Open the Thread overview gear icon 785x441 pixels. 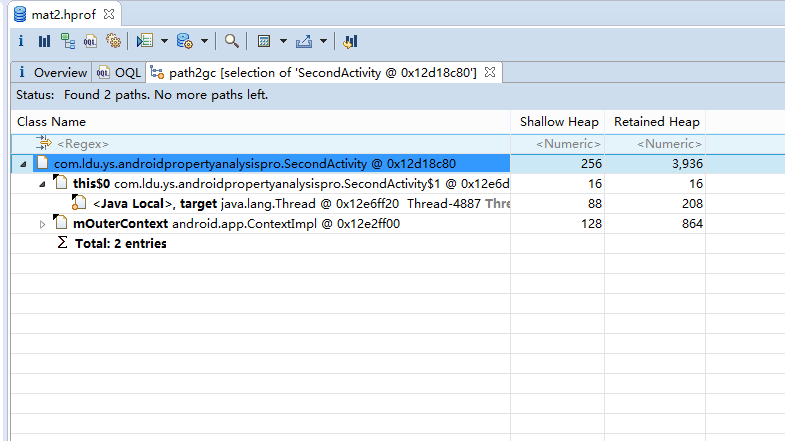coord(113,41)
